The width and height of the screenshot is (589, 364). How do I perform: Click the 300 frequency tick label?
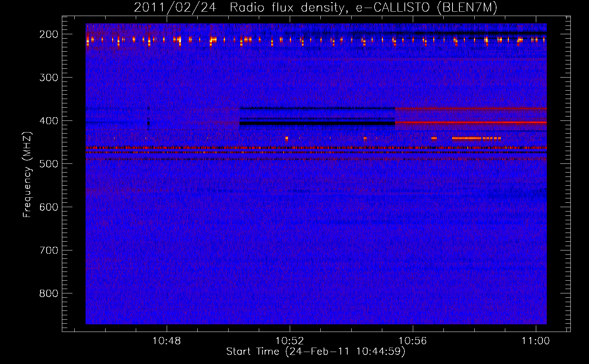pos(48,78)
